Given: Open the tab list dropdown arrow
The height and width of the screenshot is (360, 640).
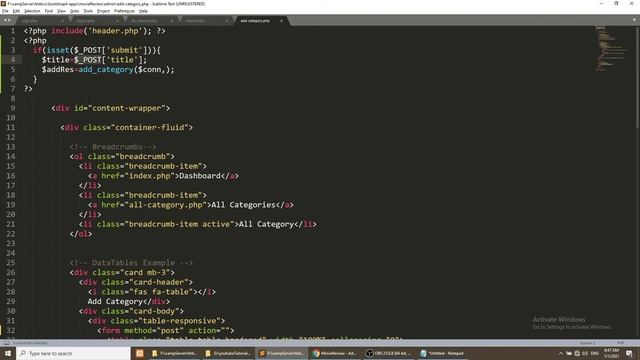Looking at the screenshot, I should [634, 20].
